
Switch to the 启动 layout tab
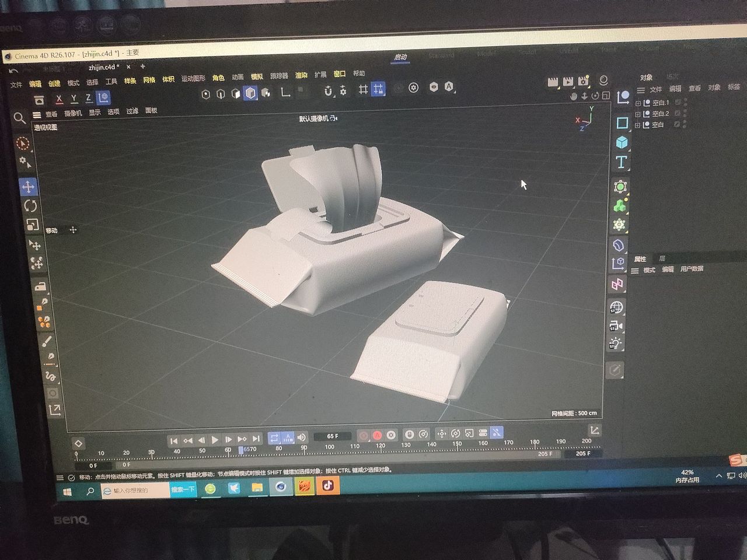(x=400, y=57)
